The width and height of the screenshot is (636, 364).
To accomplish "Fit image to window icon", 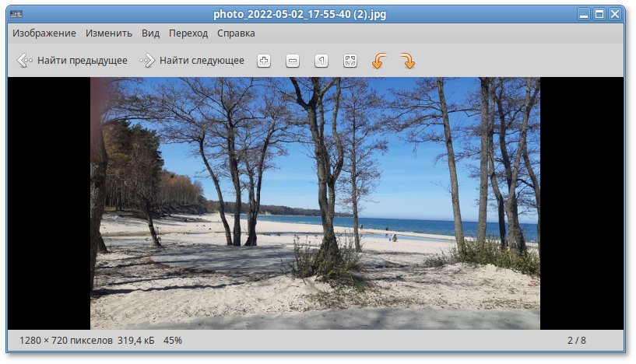I will (350, 61).
